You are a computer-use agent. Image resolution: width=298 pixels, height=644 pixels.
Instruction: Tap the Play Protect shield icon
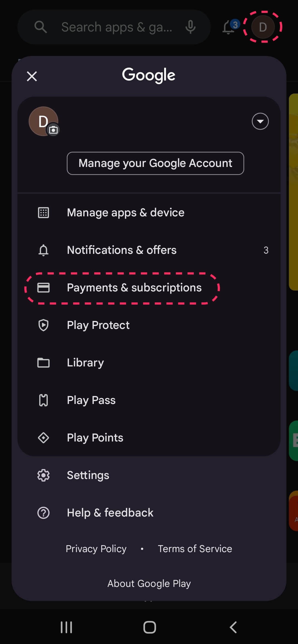43,325
